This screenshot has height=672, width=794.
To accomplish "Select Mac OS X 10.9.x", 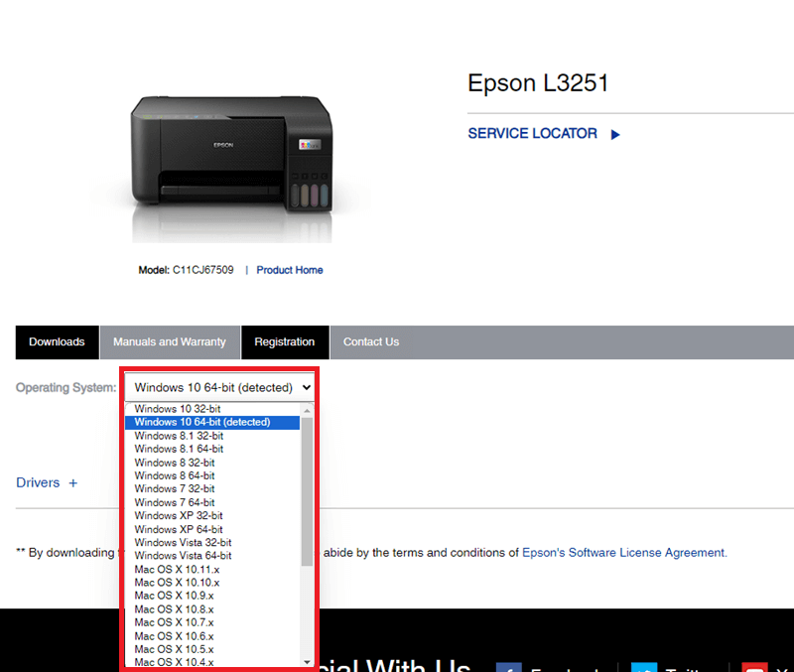I will 212,596.
